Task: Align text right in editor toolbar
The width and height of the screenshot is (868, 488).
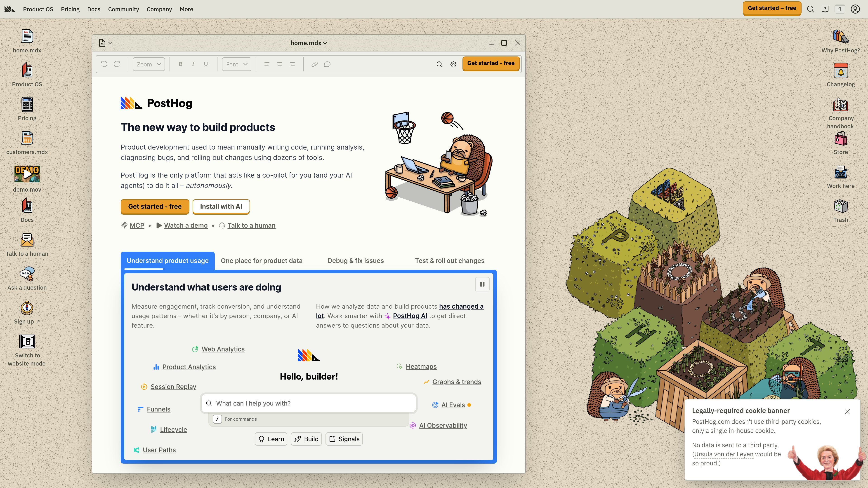Action: click(x=292, y=64)
